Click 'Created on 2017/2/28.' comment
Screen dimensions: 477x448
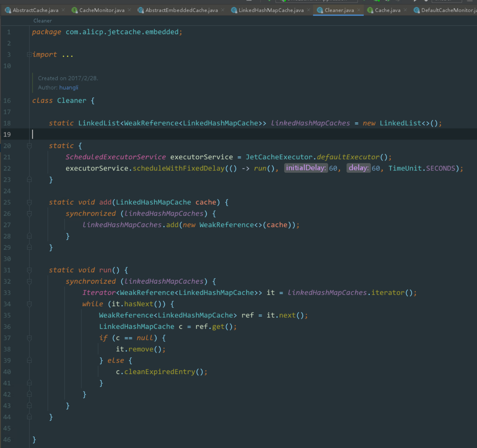[x=68, y=78]
